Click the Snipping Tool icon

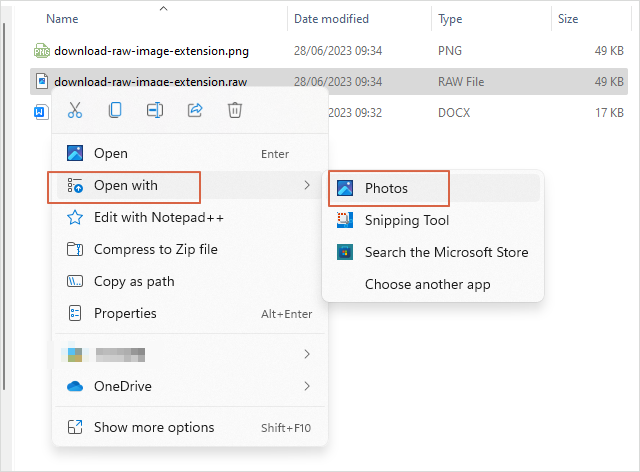pyautogui.click(x=345, y=220)
